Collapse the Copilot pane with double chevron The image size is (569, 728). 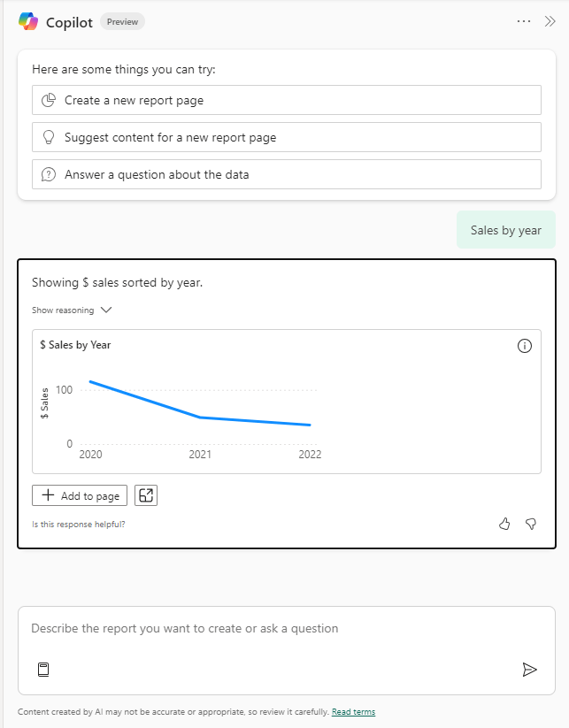click(550, 21)
